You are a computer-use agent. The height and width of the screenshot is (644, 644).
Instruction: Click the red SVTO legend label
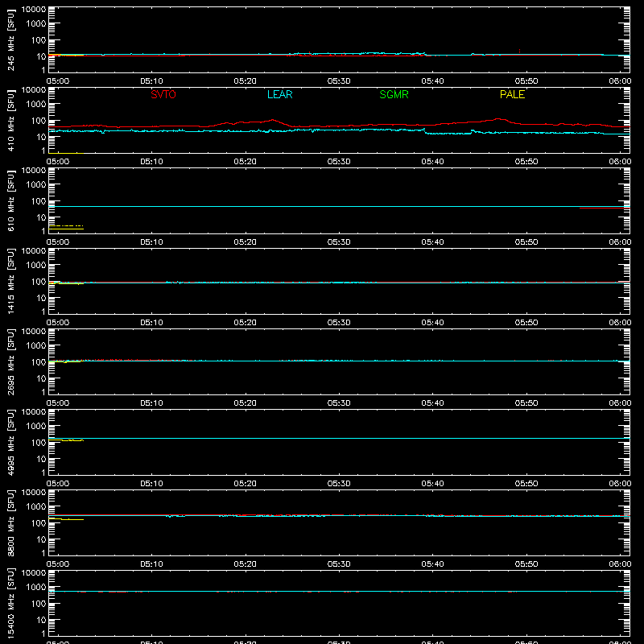[163, 94]
